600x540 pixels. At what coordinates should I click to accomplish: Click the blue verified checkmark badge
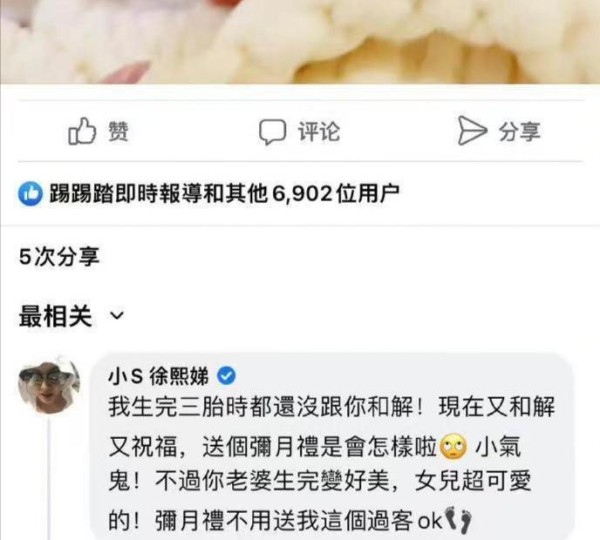226,376
